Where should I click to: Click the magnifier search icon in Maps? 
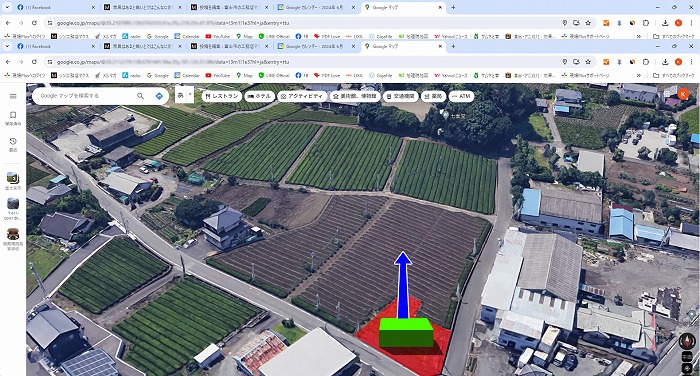(x=140, y=96)
